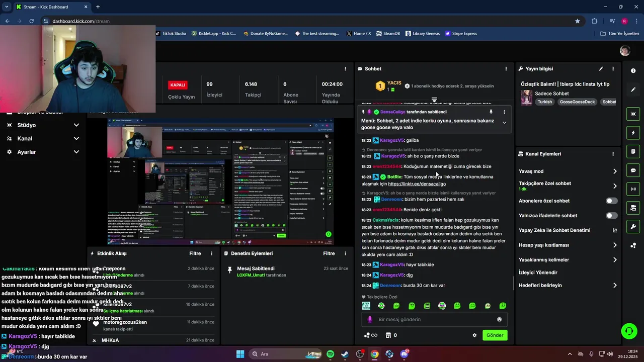Click the shop icon below message box

pos(388,335)
